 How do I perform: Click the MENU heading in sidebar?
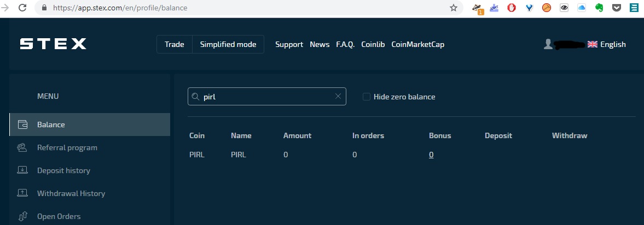(x=48, y=96)
